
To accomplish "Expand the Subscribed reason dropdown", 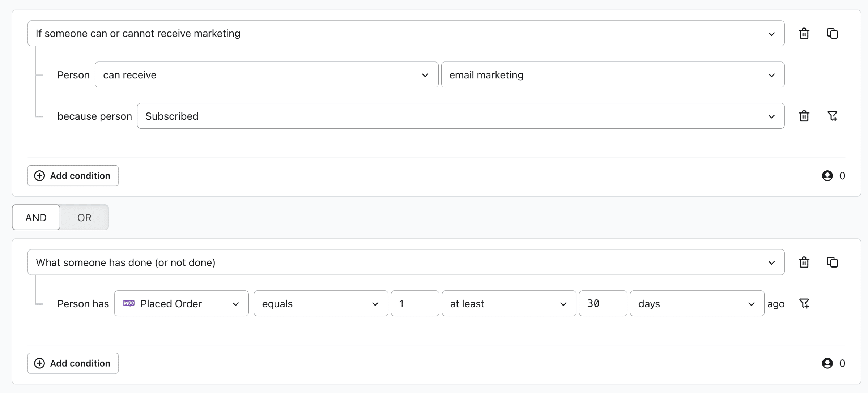I will coord(460,116).
